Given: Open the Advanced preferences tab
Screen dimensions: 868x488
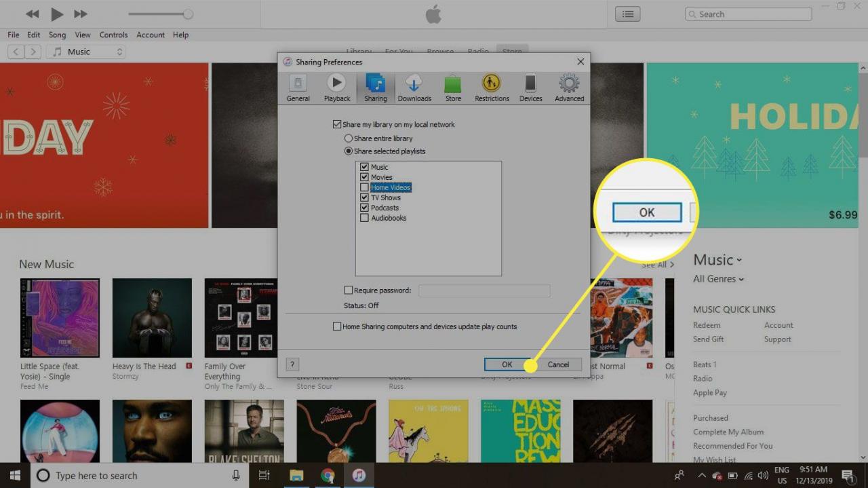Looking at the screenshot, I should click(569, 88).
